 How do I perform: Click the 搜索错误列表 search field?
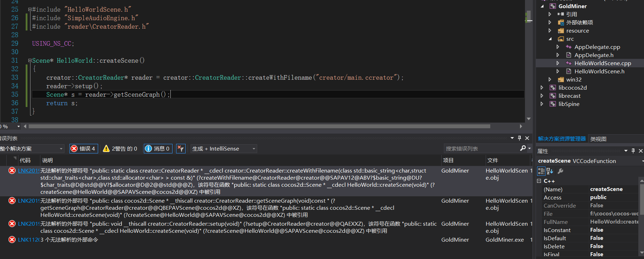pyautogui.click(x=480, y=149)
